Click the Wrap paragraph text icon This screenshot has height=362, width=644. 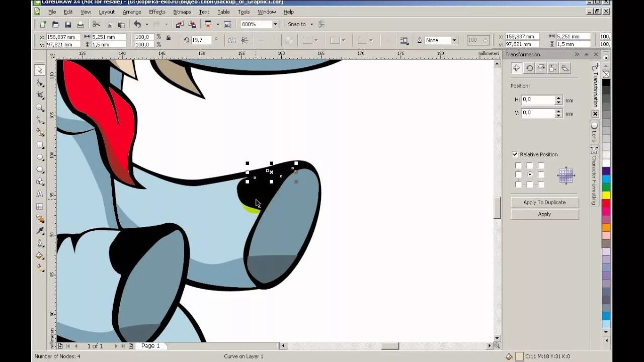[x=404, y=40]
